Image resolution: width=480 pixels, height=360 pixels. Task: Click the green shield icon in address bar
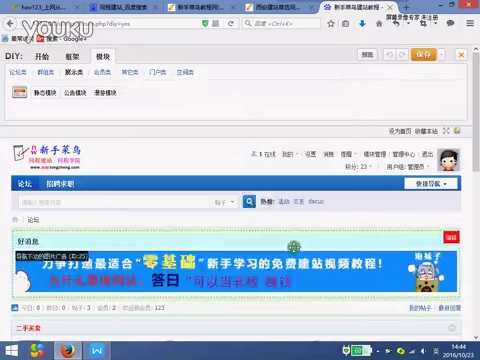click(x=205, y=23)
